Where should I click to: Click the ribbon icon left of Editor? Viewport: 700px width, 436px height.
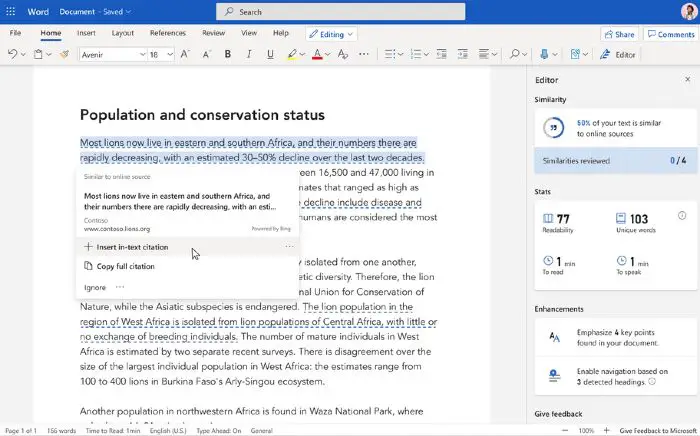coord(575,54)
